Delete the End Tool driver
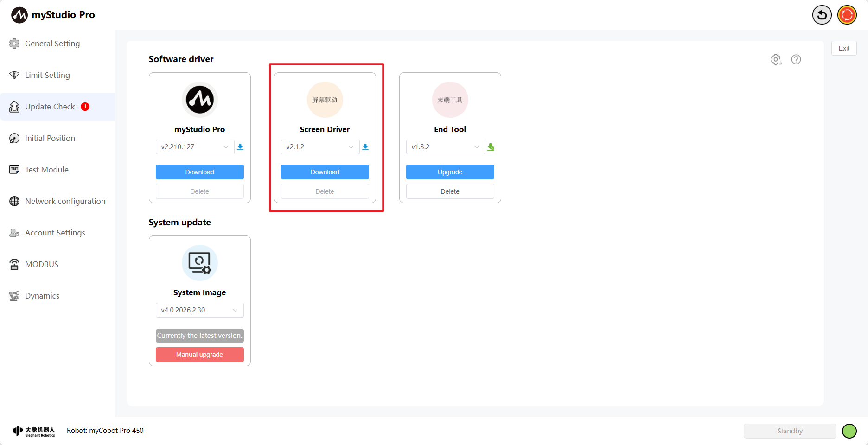Screen dimensions: 868x445 coord(450,191)
